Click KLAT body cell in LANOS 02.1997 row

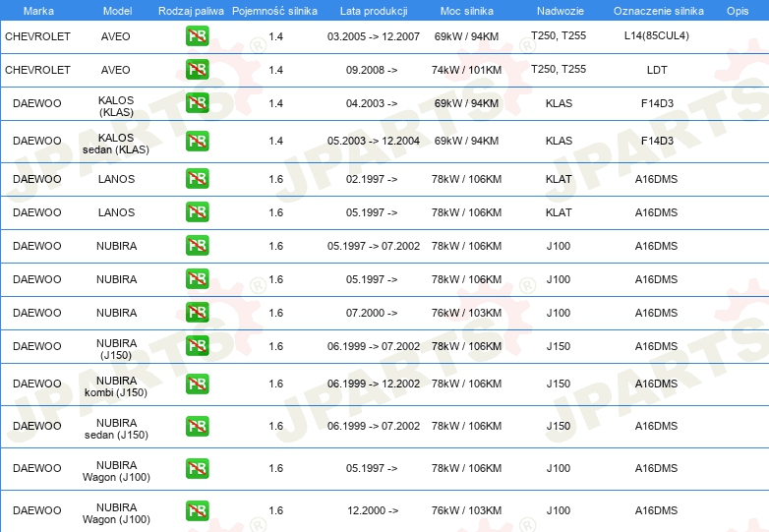point(559,179)
